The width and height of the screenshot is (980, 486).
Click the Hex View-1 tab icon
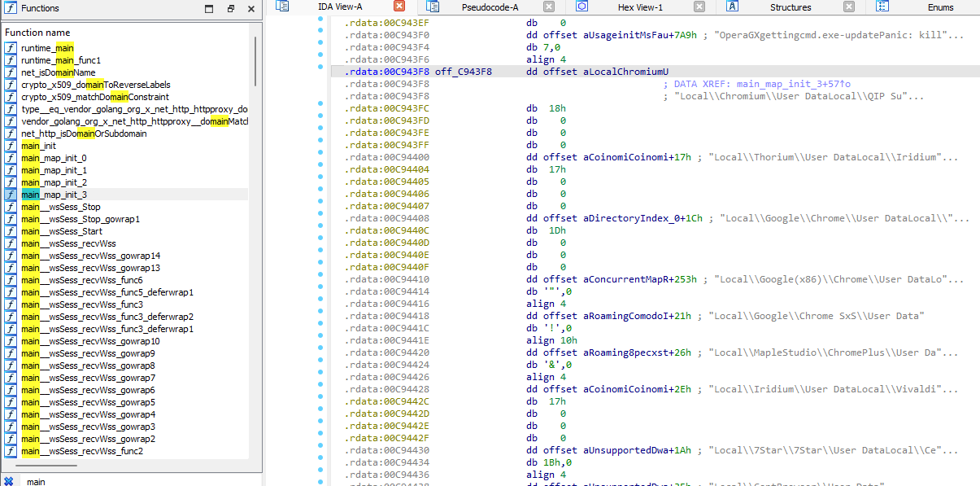[582, 7]
